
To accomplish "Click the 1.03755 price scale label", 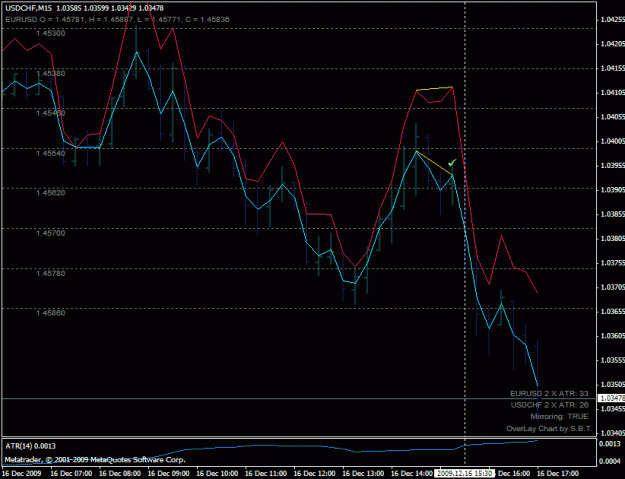I will [613, 263].
